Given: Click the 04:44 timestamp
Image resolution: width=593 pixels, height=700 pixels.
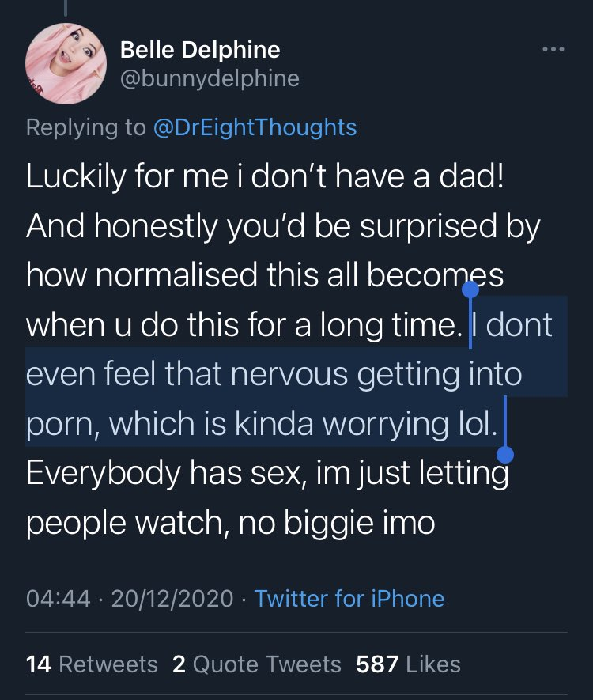Looking at the screenshot, I should [58, 598].
